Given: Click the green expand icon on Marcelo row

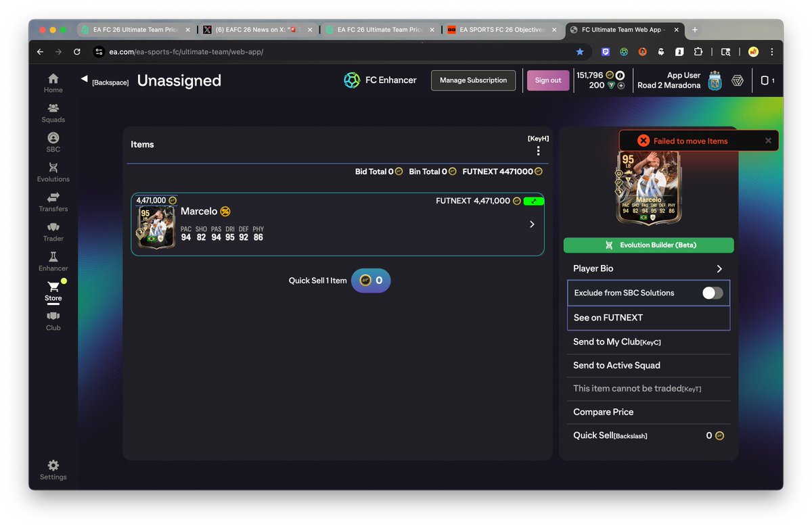Looking at the screenshot, I should pos(534,201).
